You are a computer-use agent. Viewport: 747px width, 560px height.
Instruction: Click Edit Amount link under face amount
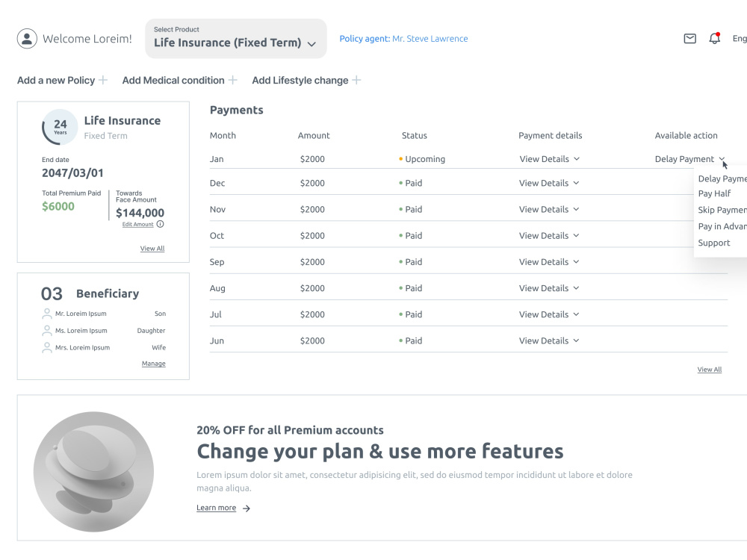[137, 224]
